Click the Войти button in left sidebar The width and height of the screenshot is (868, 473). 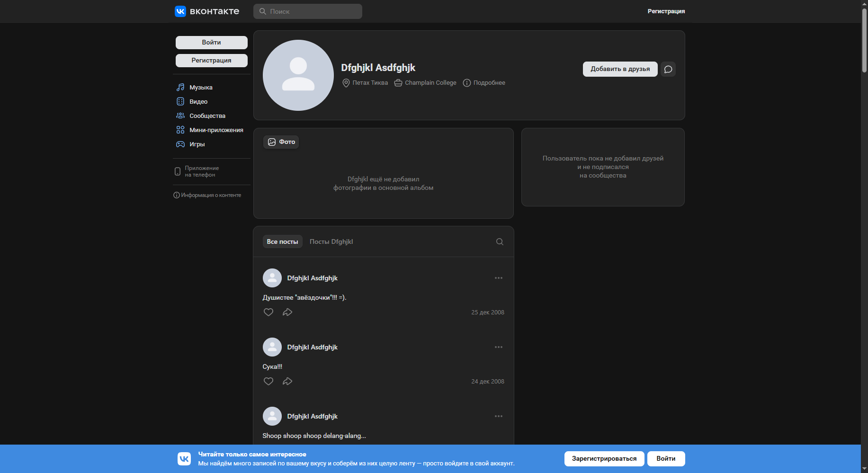(212, 43)
